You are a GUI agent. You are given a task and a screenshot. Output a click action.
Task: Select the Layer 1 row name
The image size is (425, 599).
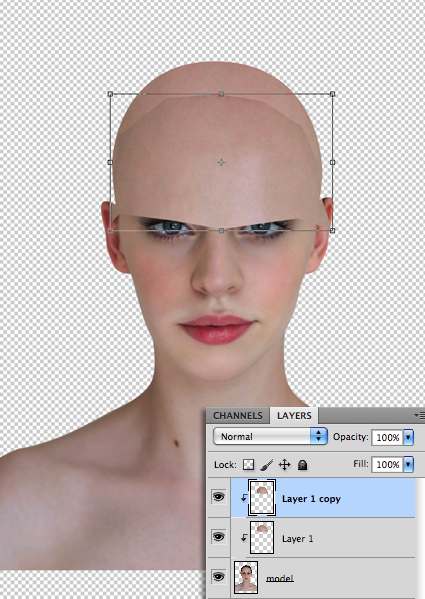pos(297,539)
